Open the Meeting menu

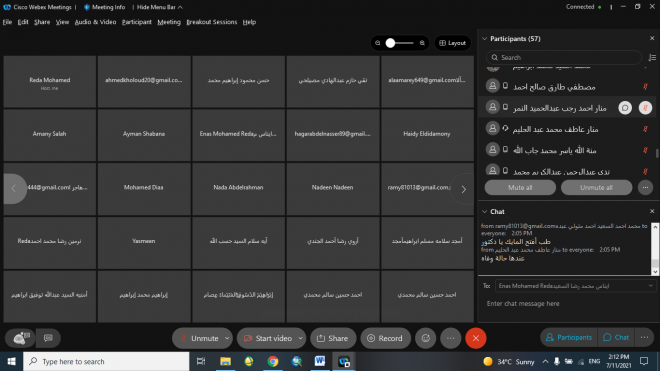(x=169, y=22)
